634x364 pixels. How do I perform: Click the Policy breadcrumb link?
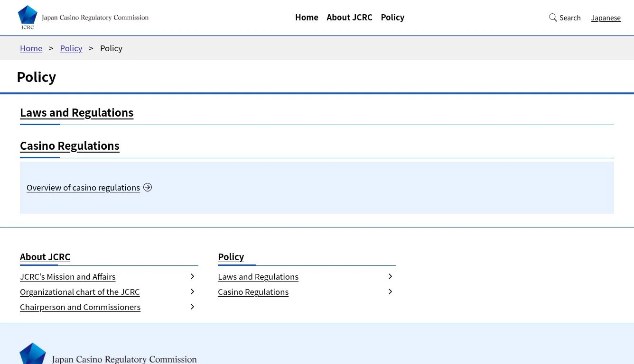pos(71,48)
